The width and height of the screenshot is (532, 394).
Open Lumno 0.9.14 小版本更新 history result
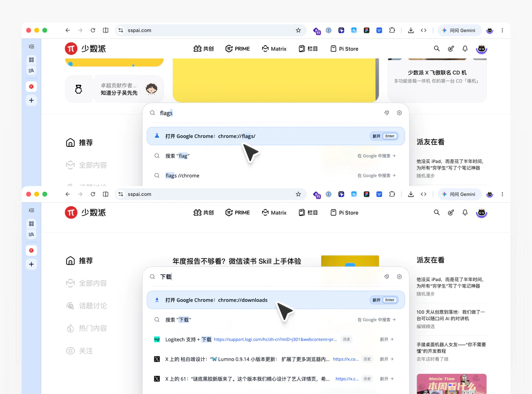[x=276, y=359]
